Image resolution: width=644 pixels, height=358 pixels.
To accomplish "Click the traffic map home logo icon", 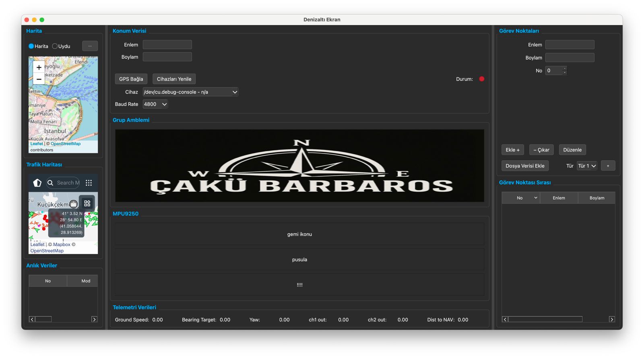I will [x=37, y=183].
